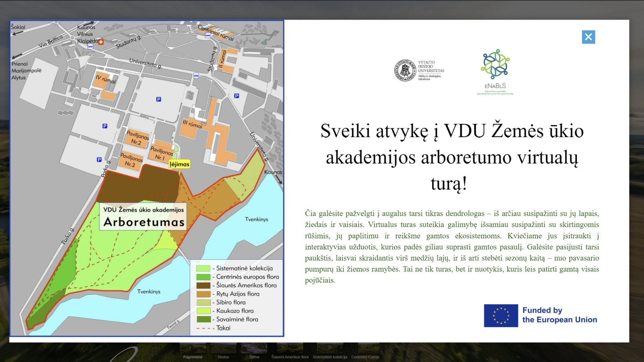Click the Vytauto Didžiojo universitetas seal logo
Viewport: 644px width, 362px height.
(x=405, y=70)
